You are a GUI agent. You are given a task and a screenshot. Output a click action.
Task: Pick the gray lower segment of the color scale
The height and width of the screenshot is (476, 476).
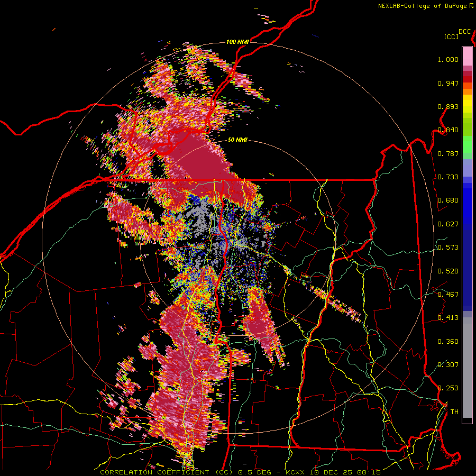[x=467, y=368]
